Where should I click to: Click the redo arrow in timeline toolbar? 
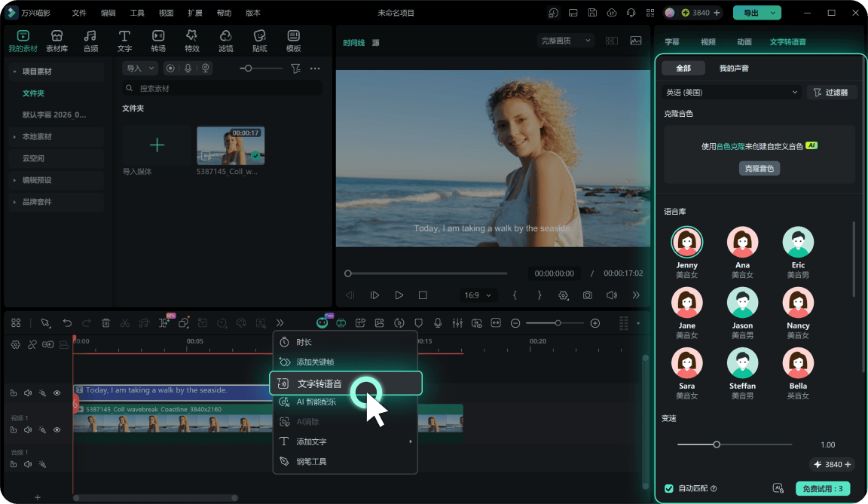click(x=87, y=323)
